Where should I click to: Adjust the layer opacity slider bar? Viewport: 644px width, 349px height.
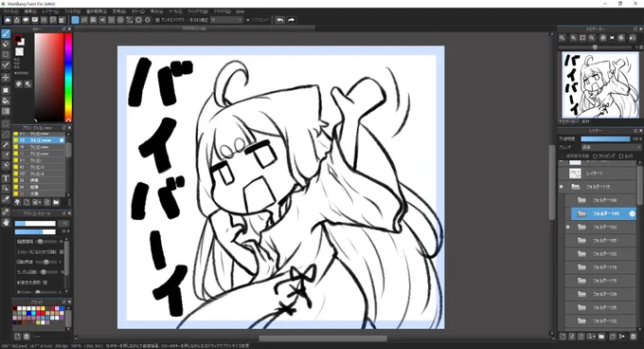pyautogui.click(x=605, y=139)
